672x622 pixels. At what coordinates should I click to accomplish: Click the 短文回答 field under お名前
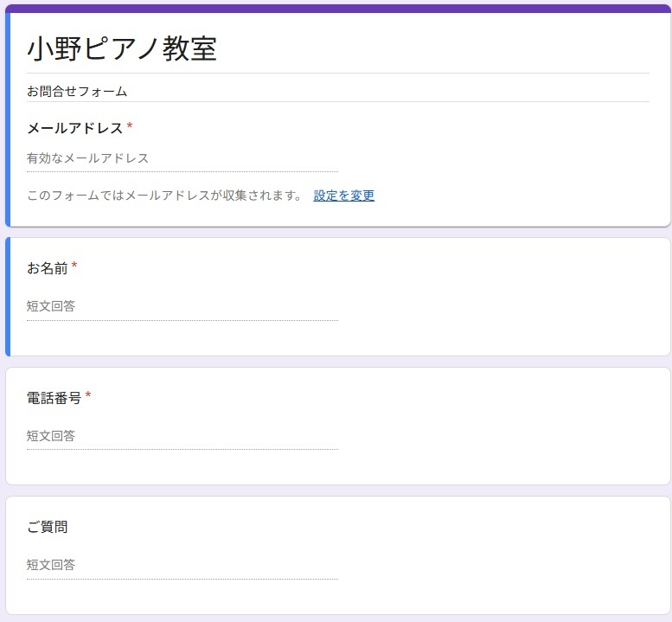point(182,306)
